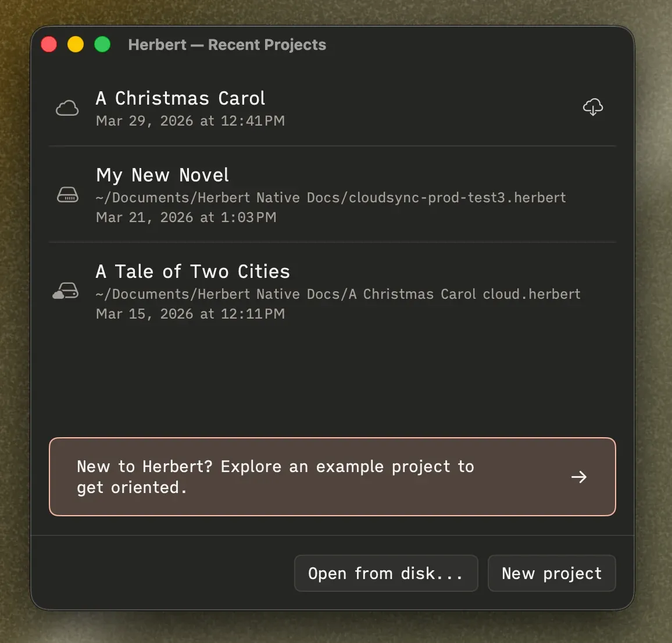This screenshot has height=643, width=672.
Task: Click the Mar 15, 2026 at 12:11 PM date
Action: 190,314
